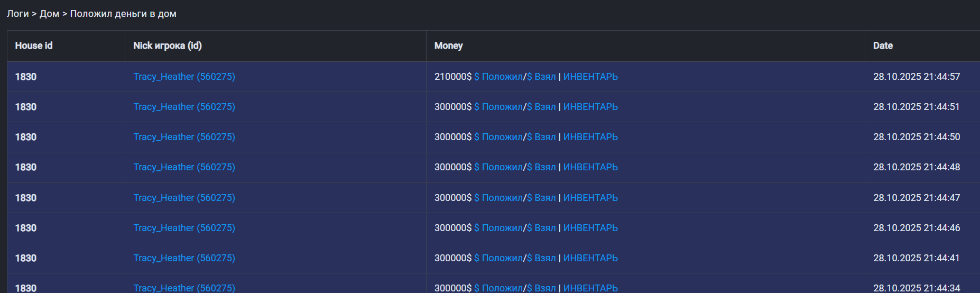Click $ Положил link in the 21:44:57 row
980x293 pixels.
pos(498,77)
